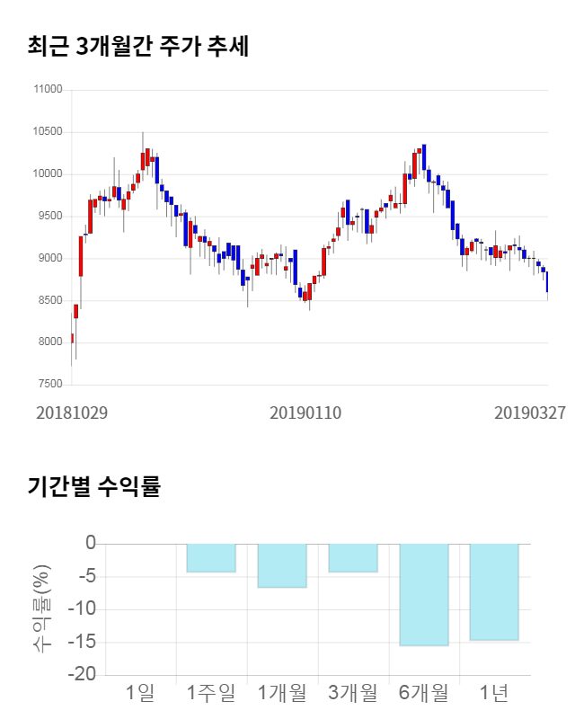Select the 6개월 return bar
Viewport: 575px width, 728px height.
[x=424, y=594]
